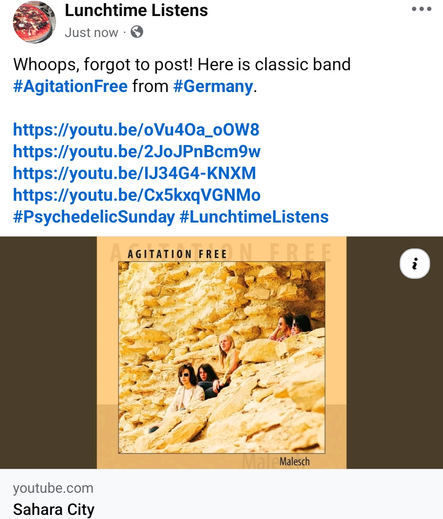Open youtu.be/IJ34G4-KNXM link

pyautogui.click(x=134, y=173)
